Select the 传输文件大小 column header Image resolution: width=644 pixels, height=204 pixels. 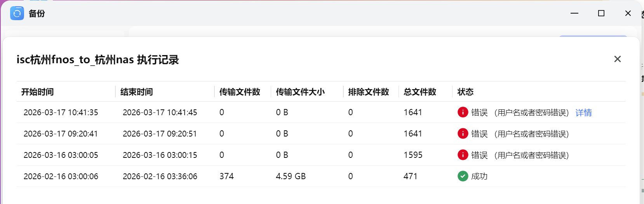click(300, 92)
